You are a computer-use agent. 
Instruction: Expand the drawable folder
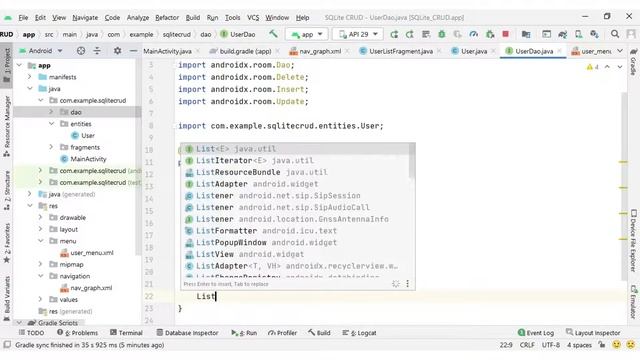[40, 218]
